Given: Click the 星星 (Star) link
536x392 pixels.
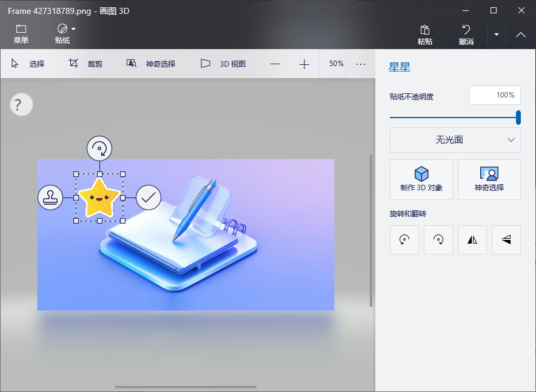Looking at the screenshot, I should (x=400, y=67).
